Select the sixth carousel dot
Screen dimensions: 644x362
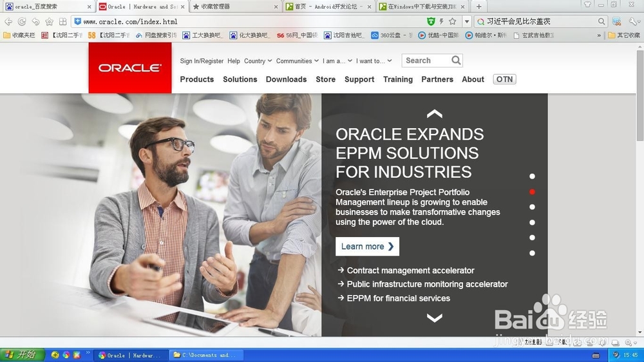533,253
